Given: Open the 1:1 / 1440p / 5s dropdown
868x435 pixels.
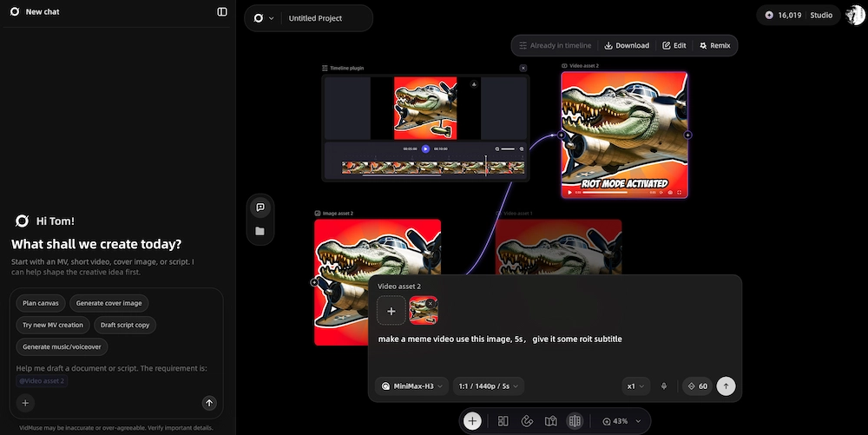Looking at the screenshot, I should coord(488,386).
